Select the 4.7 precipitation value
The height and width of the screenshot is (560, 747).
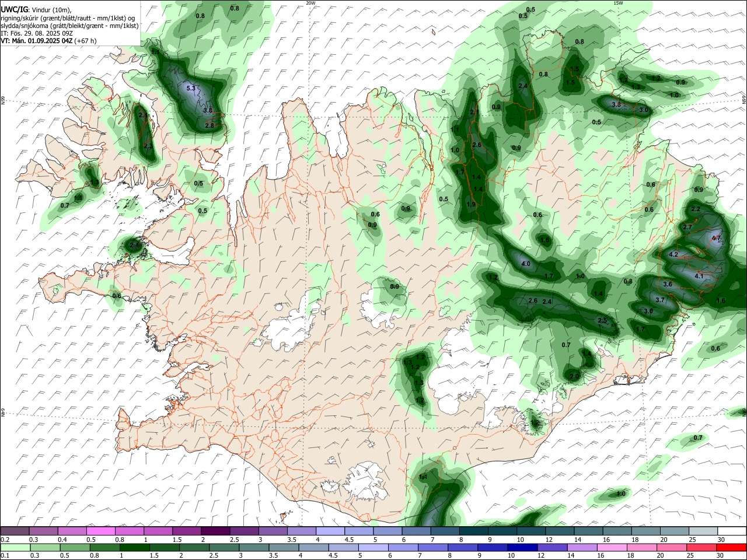click(x=717, y=239)
